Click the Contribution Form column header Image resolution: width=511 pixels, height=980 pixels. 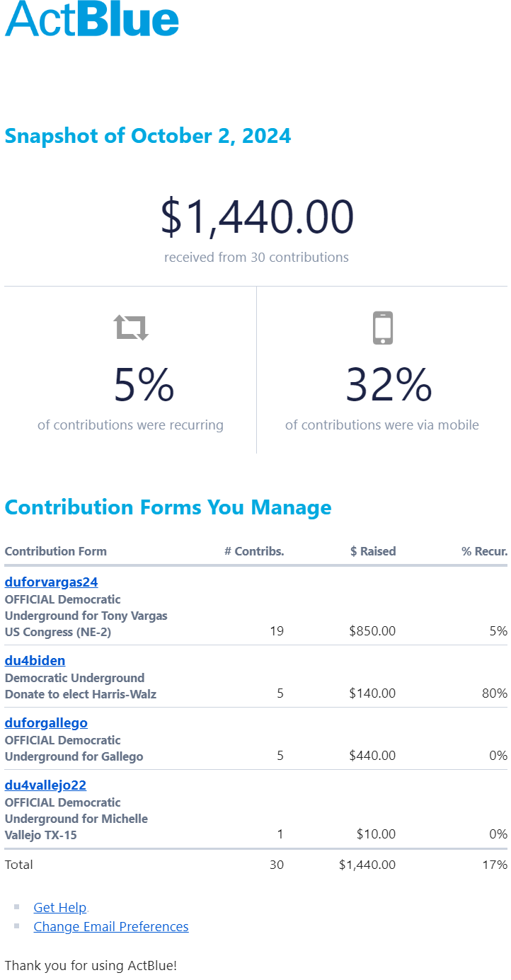[x=56, y=551]
